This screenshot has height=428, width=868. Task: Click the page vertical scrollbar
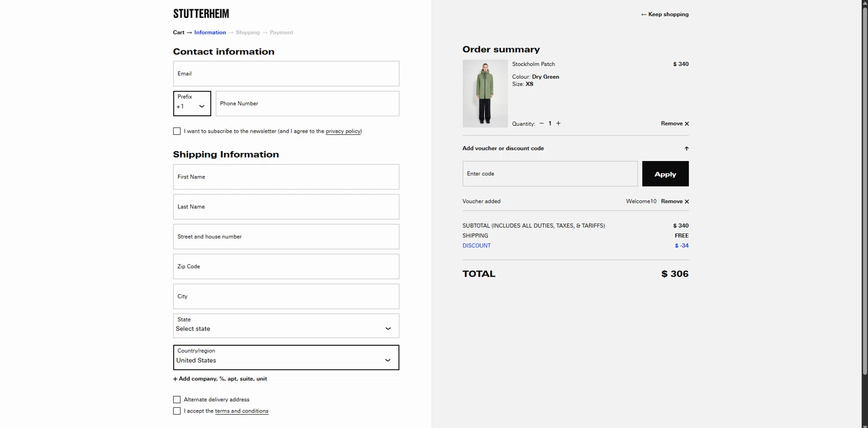click(x=865, y=191)
